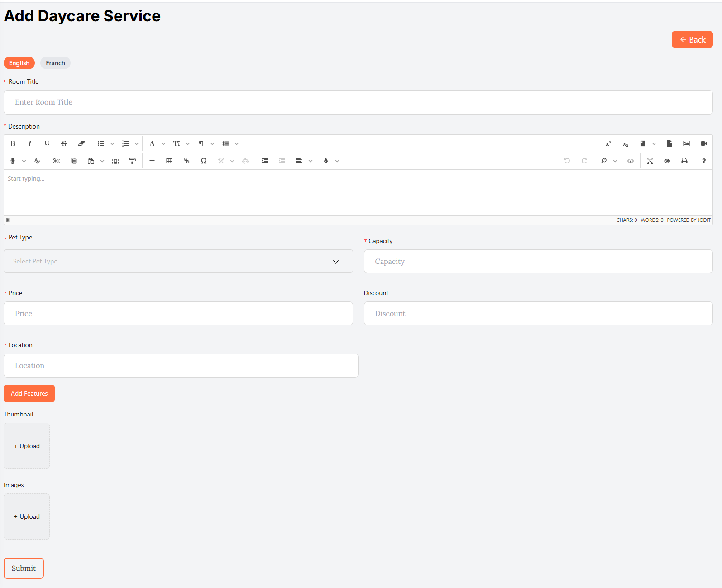Click the insert video camera icon
This screenshot has width=722, height=588.
click(704, 143)
